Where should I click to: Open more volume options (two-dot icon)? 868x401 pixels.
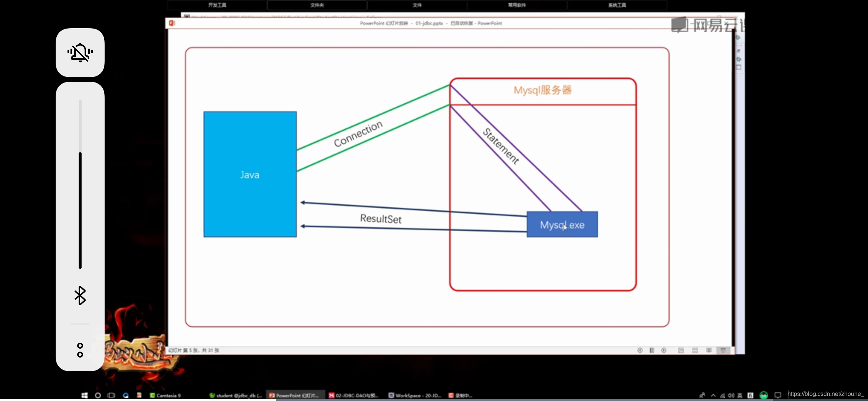tap(80, 350)
